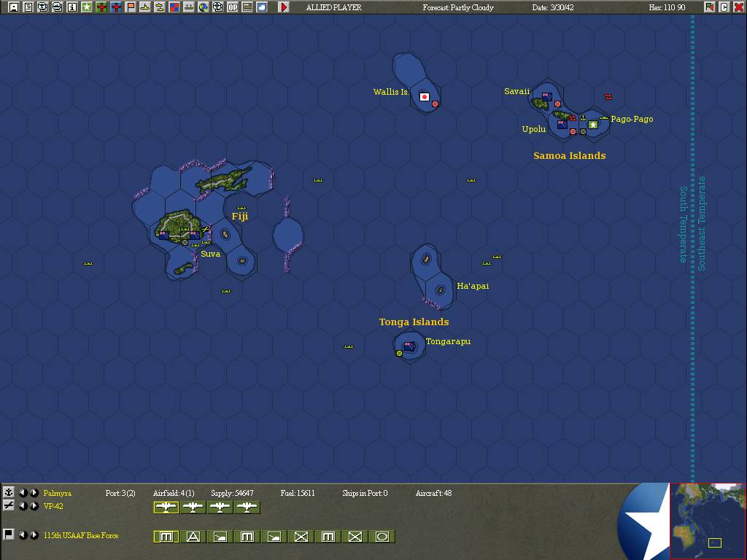Go to next air group after VP-42
Screen dimensions: 747x560
[x=34, y=506]
